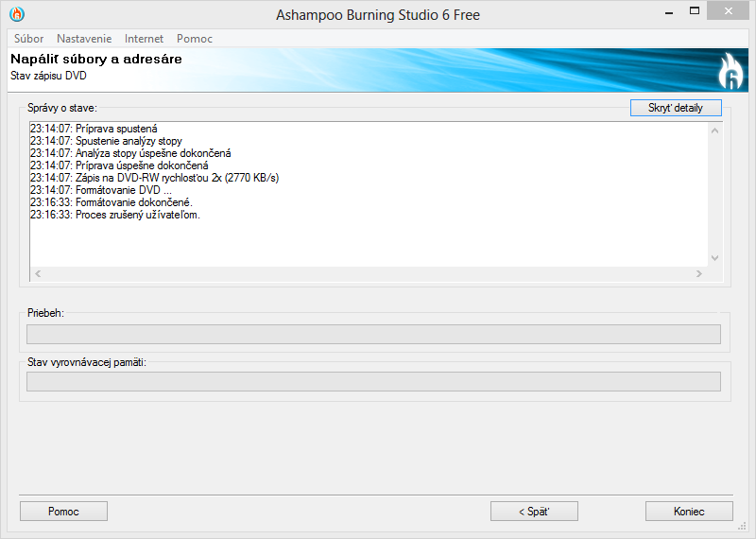
Task: Click the window resize grip corner
Action: click(742, 526)
